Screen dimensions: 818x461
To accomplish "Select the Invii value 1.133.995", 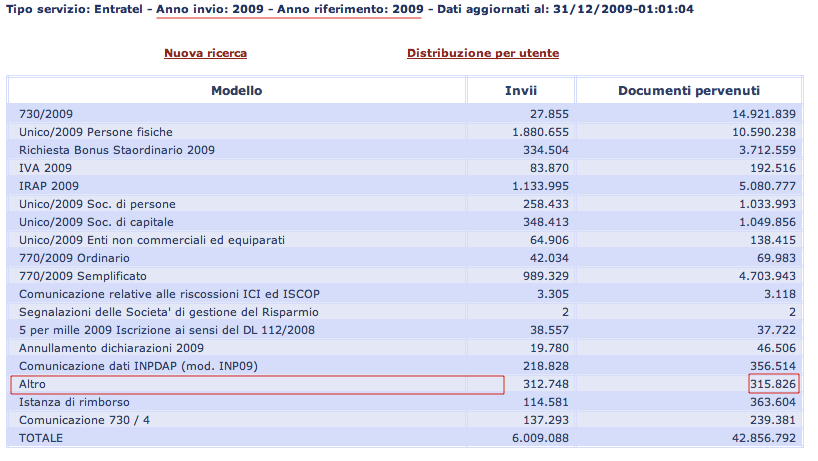I will click(x=540, y=186).
